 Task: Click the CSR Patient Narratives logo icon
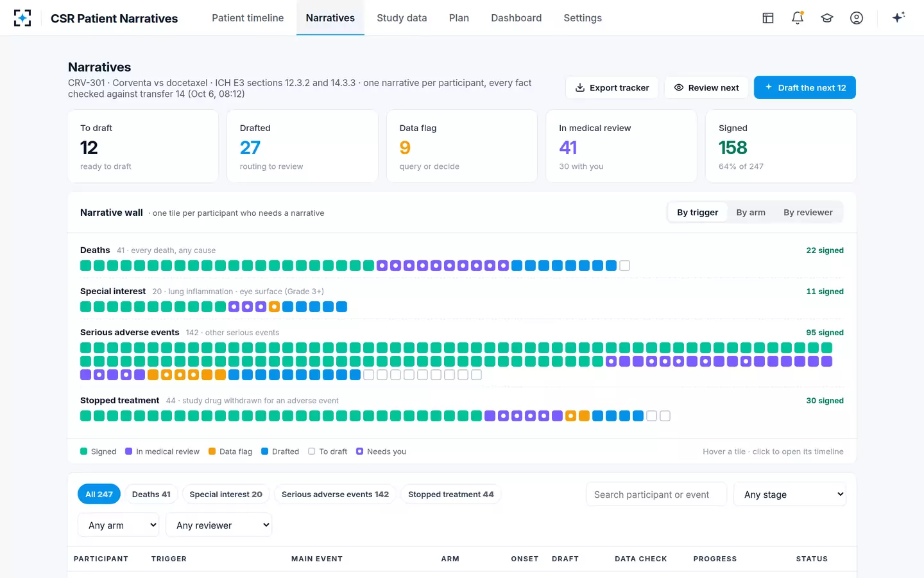point(22,18)
